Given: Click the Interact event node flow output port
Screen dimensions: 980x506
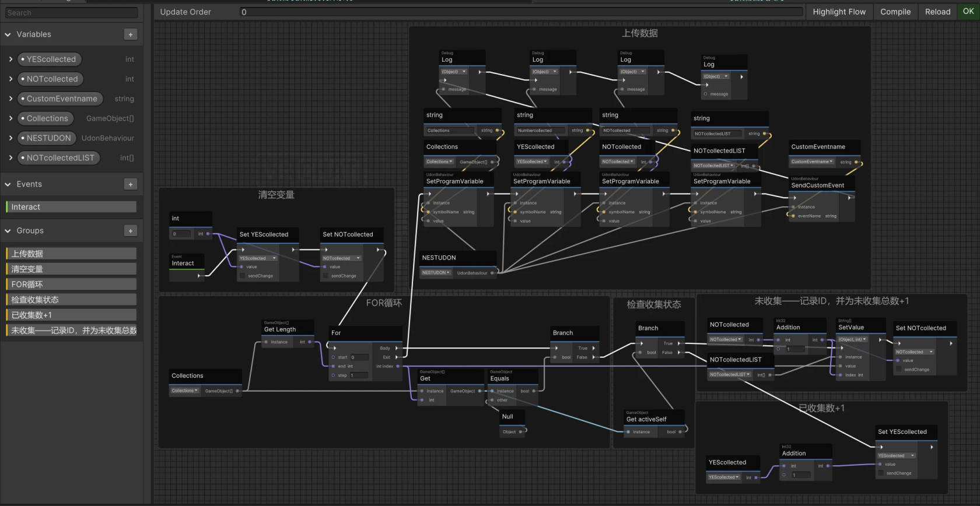Looking at the screenshot, I should 199,275.
